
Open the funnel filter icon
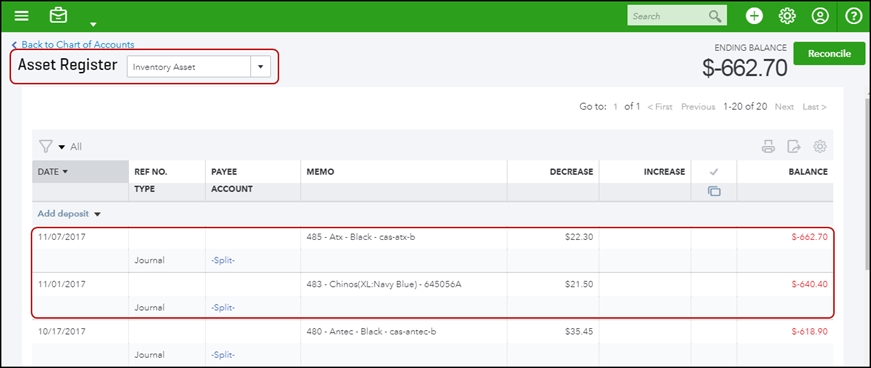coord(46,146)
